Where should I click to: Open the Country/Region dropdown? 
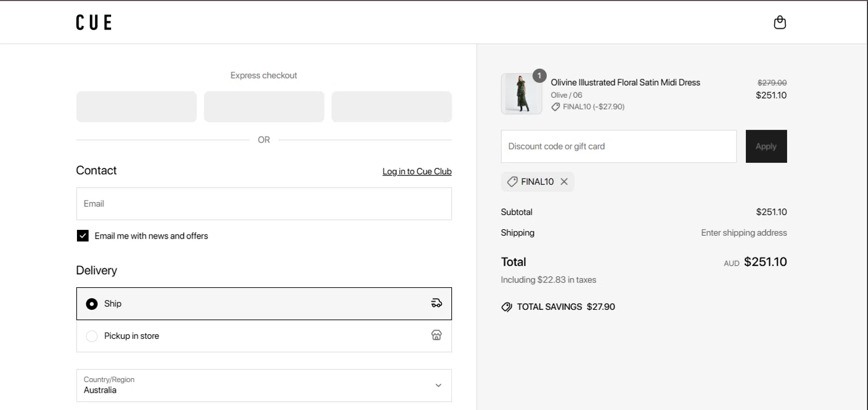pos(264,386)
